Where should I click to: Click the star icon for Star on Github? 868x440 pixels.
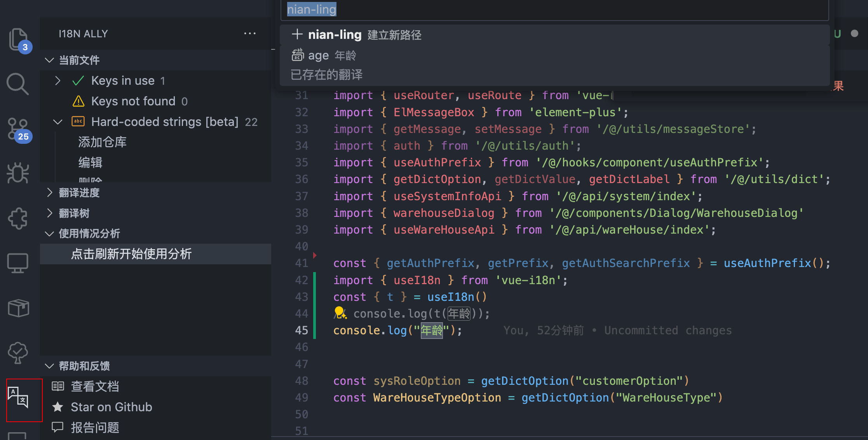coord(58,407)
